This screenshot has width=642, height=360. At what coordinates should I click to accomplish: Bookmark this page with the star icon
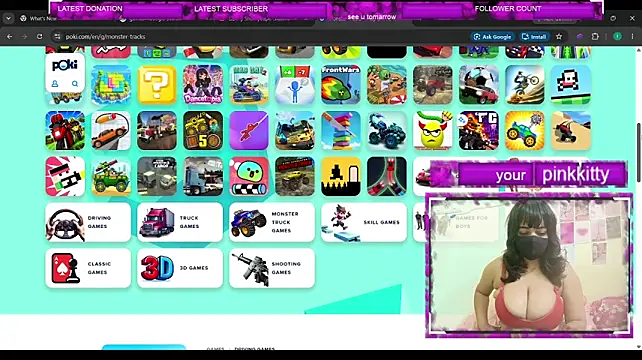pyautogui.click(x=559, y=36)
